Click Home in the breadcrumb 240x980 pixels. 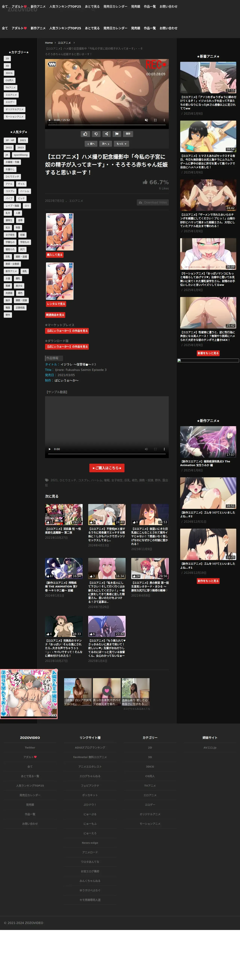click(49, 43)
